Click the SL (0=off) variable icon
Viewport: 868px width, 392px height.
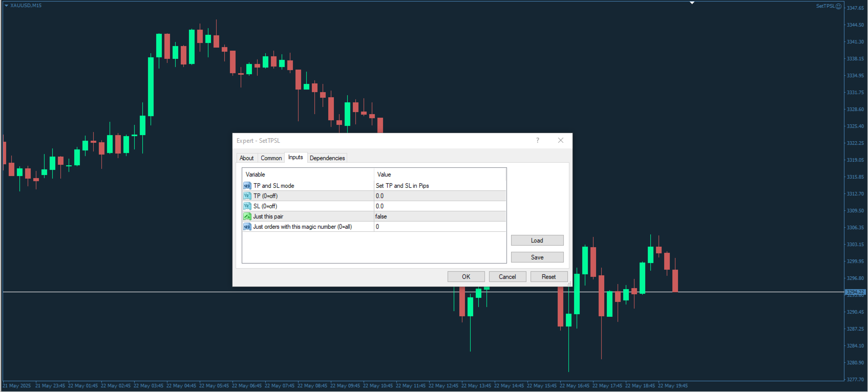point(247,206)
